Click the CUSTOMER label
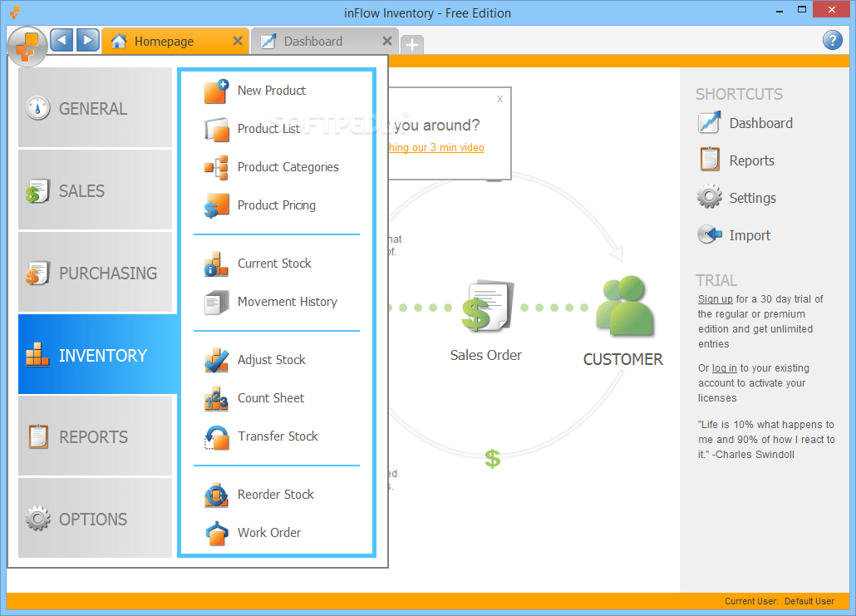The height and width of the screenshot is (616, 856). [x=623, y=359]
